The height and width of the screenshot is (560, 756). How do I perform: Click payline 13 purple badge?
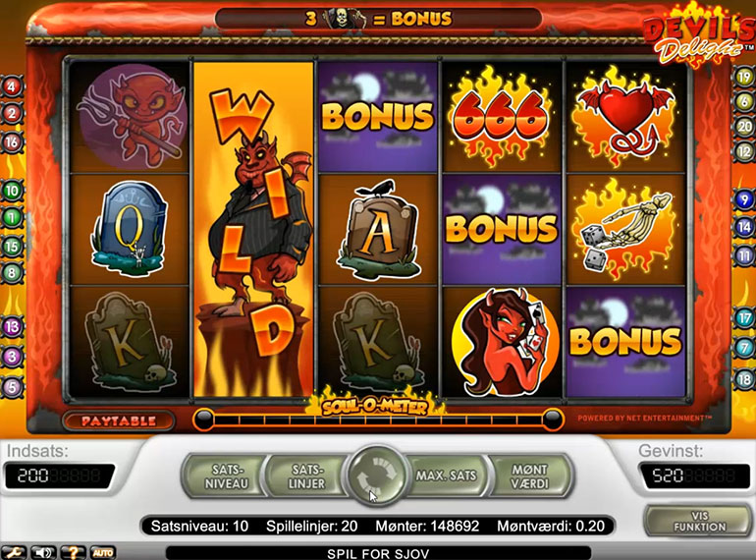[12, 326]
